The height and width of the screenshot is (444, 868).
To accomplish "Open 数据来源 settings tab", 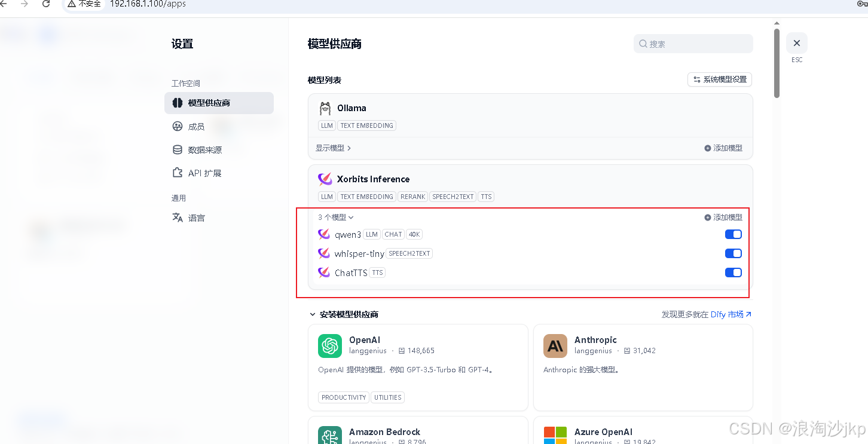I will 219,149.
